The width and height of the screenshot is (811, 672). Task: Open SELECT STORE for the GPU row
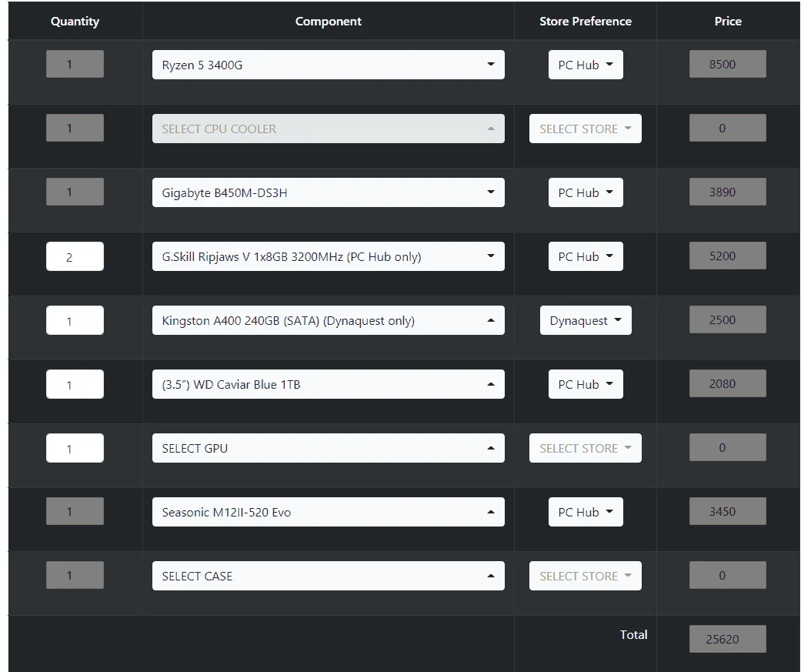pos(586,448)
